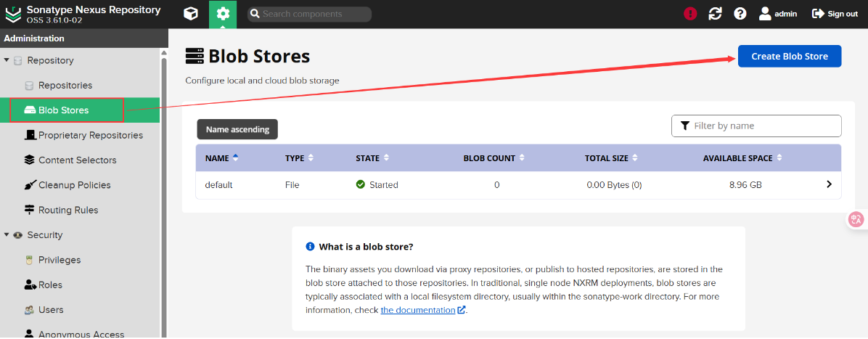
Task: Click the Content Selectors layers icon
Action: [x=30, y=160]
